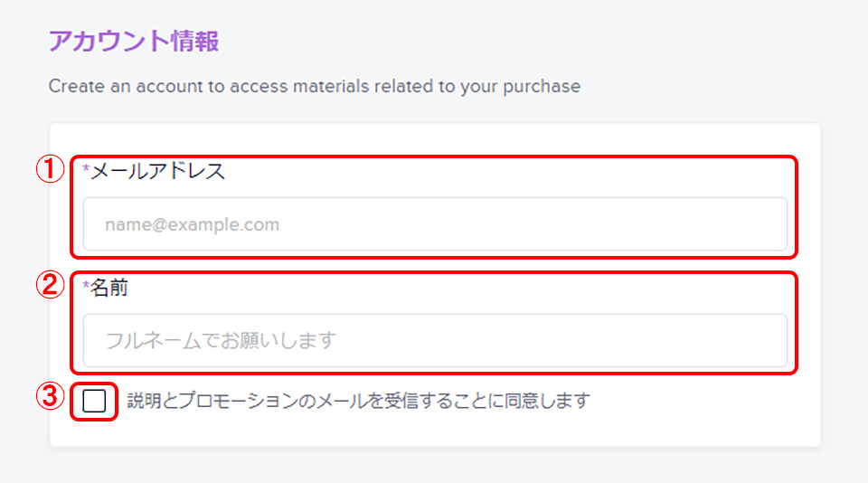Screen dimensions: 868x483
Task: Focus the 名前 full name input field
Action: [x=435, y=340]
